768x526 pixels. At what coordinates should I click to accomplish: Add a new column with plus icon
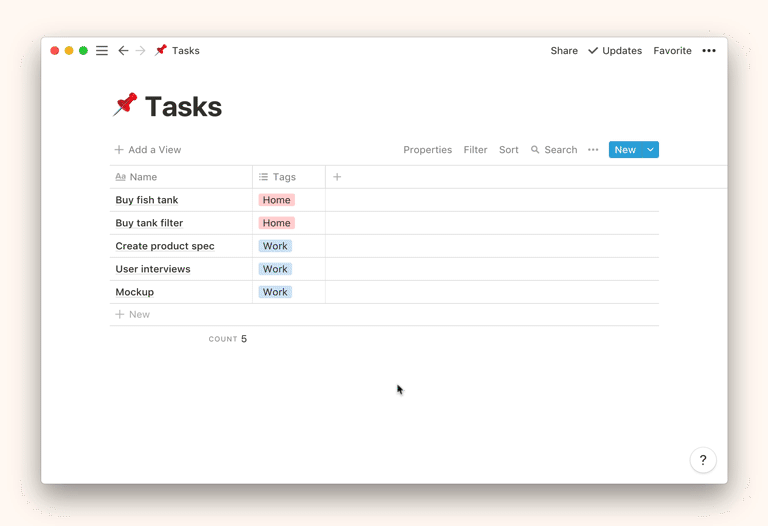pos(337,177)
